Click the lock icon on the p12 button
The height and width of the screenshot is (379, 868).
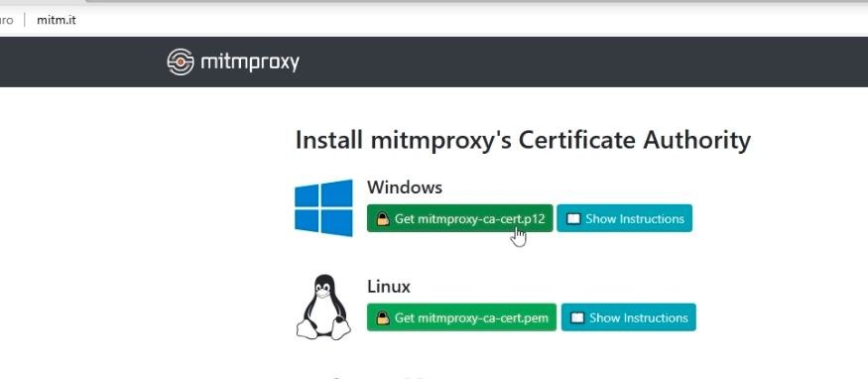click(x=383, y=219)
